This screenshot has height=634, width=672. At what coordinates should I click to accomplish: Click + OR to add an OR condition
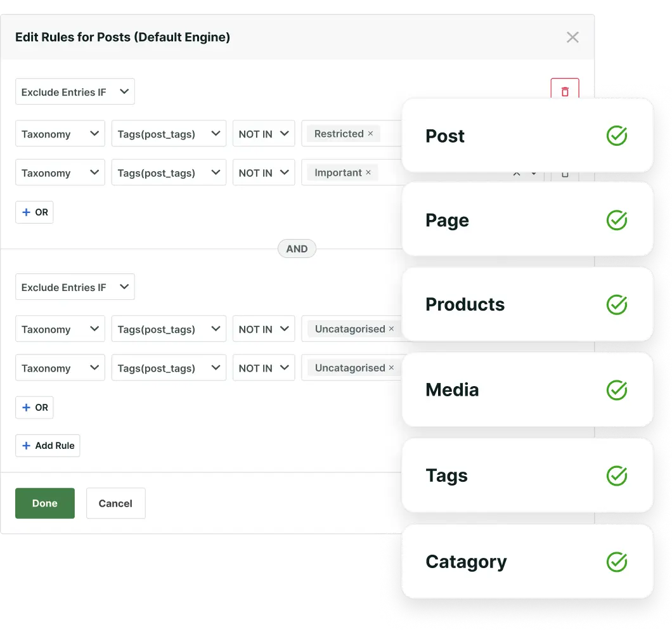pos(34,212)
